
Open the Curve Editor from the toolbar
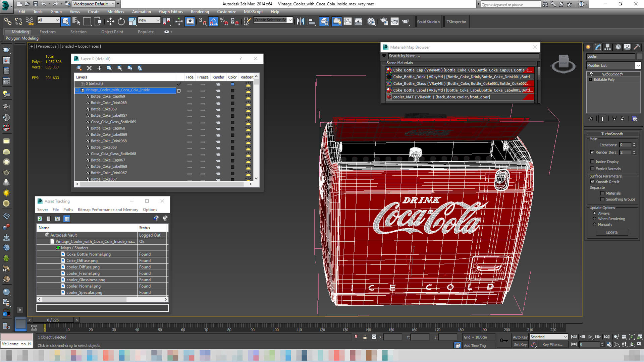[348, 22]
